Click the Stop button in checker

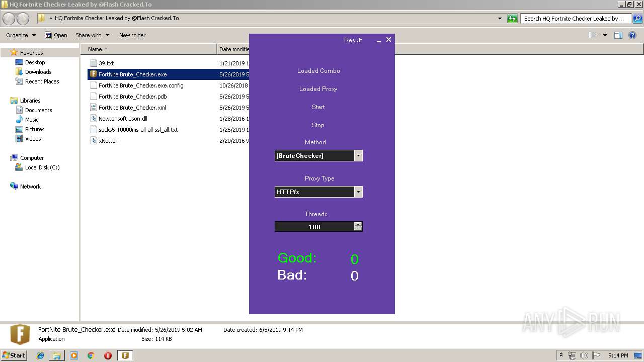[318, 125]
